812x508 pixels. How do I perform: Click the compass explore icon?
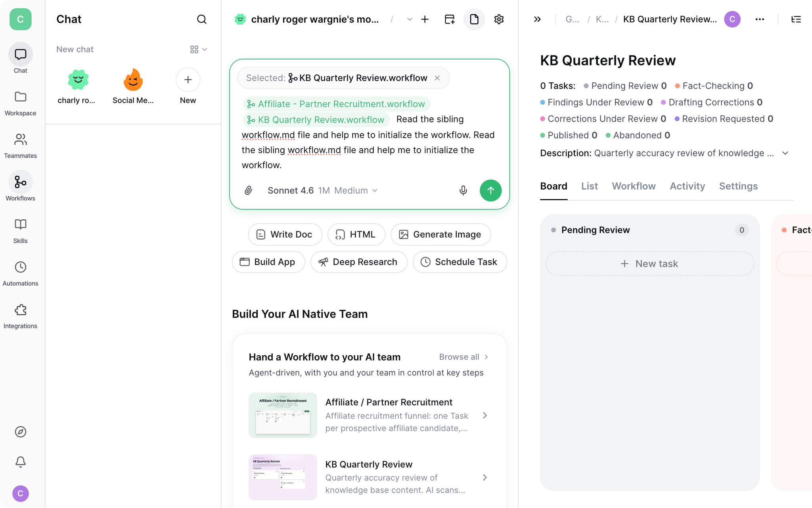pyautogui.click(x=20, y=431)
